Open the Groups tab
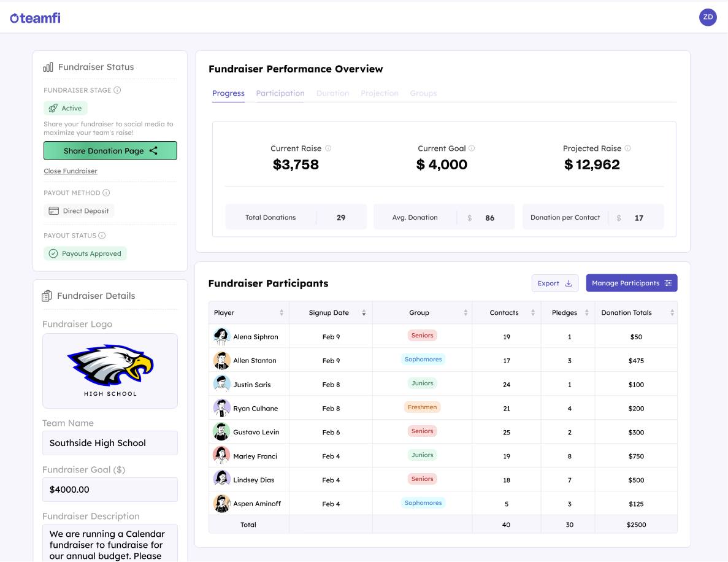This screenshot has height=562, width=728. click(x=423, y=93)
